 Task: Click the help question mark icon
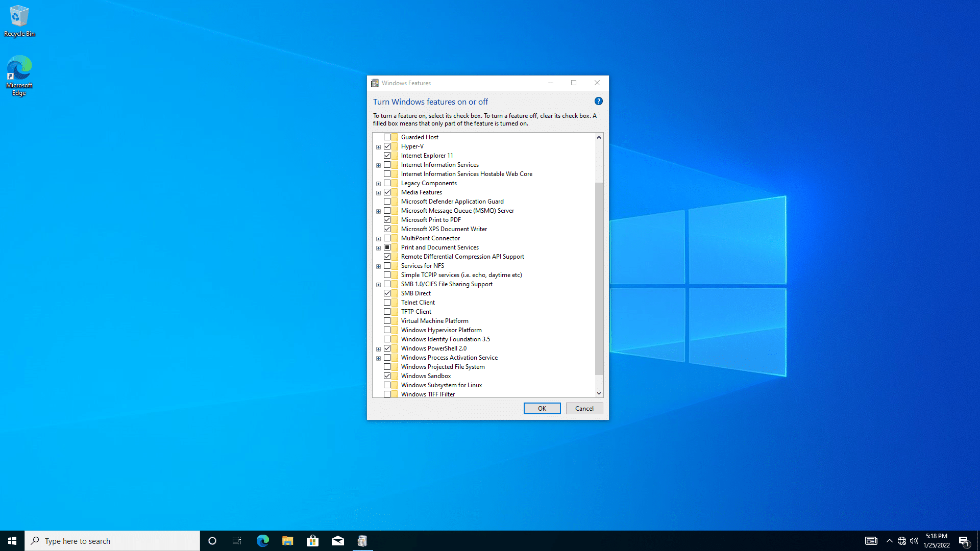[599, 101]
